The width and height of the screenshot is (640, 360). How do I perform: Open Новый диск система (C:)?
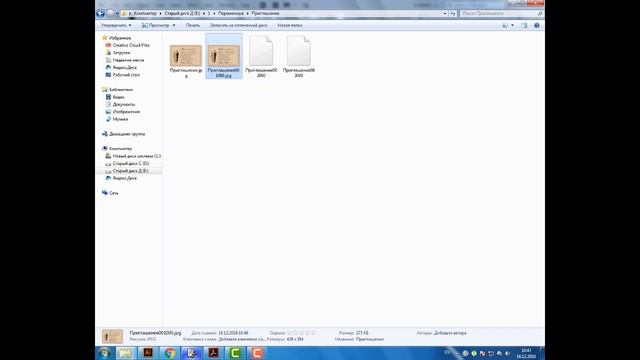(137, 156)
